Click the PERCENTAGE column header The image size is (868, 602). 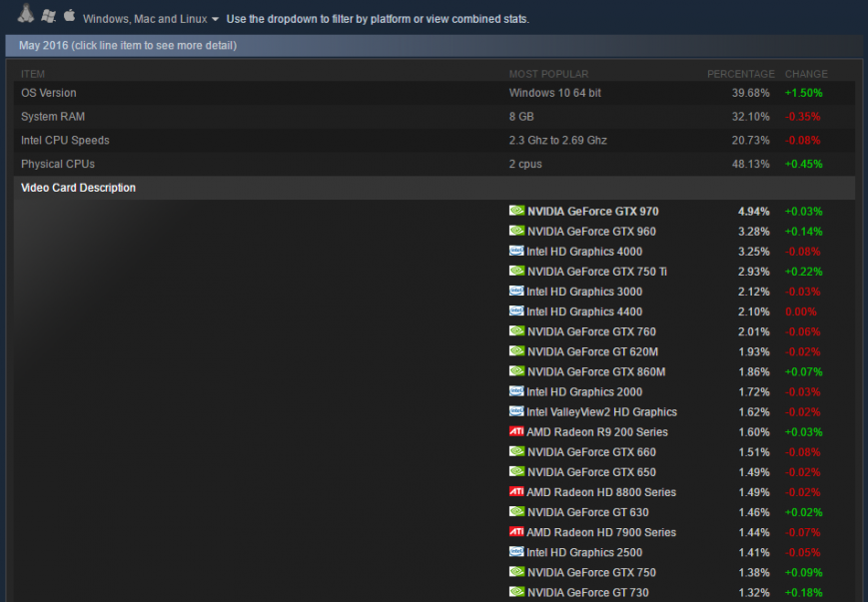click(740, 74)
